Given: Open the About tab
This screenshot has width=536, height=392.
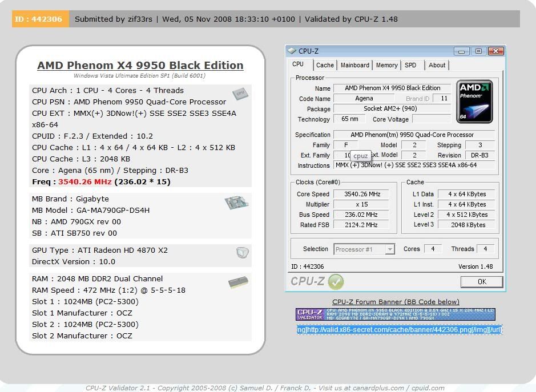Looking at the screenshot, I should [437, 65].
